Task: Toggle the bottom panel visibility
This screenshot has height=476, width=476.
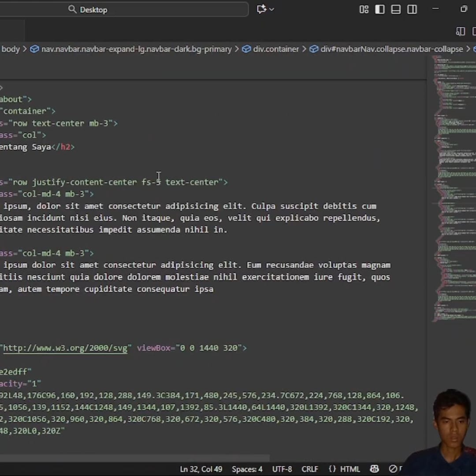Action: (x=396, y=9)
